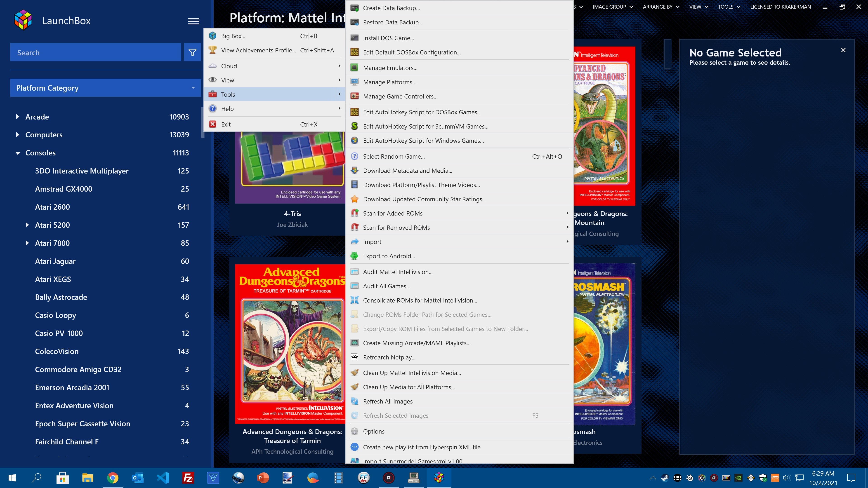Choose Options from the Tools menu
Screen dimensions: 868x488
click(x=374, y=431)
